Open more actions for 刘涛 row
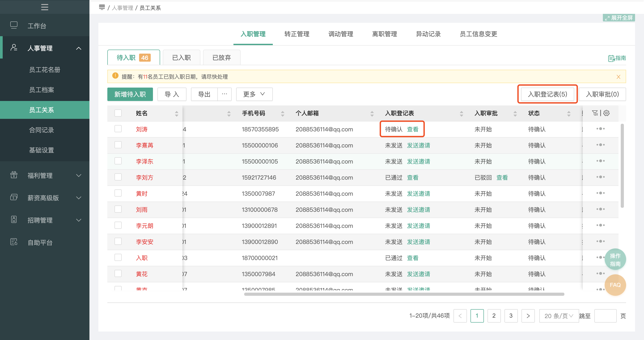The height and width of the screenshot is (340, 644). point(600,129)
